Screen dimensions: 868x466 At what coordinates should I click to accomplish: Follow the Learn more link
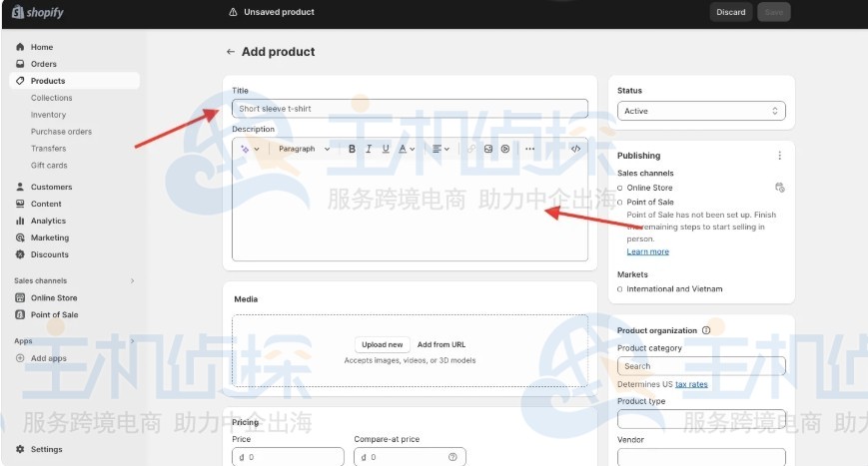(x=647, y=251)
